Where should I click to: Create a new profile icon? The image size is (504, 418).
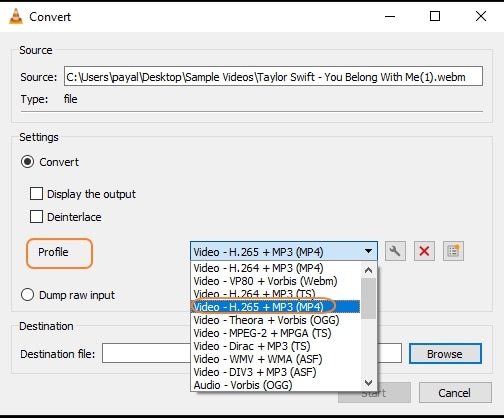(453, 251)
